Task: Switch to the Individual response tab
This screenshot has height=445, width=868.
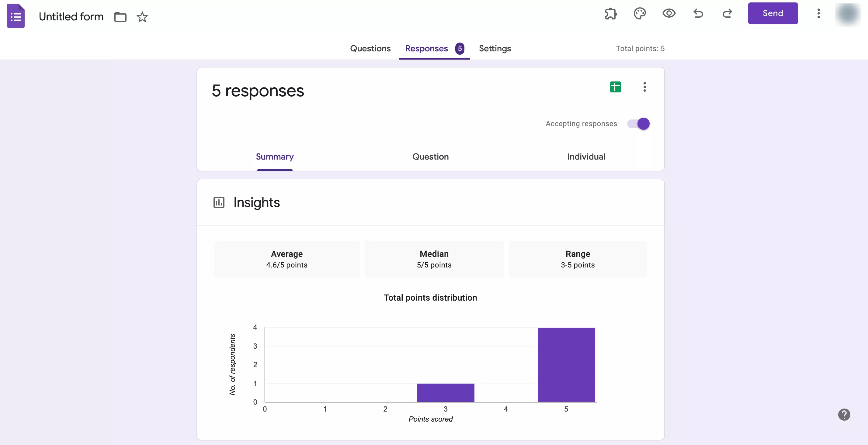Action: (x=586, y=157)
